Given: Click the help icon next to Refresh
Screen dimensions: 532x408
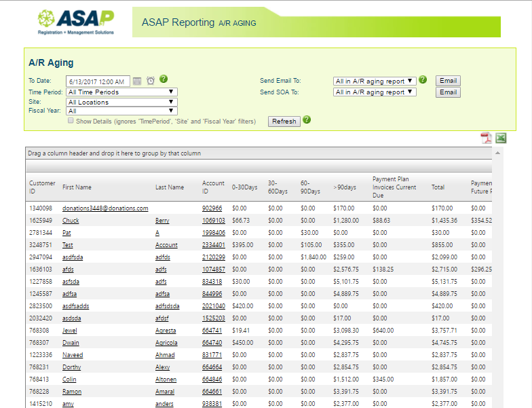Looking at the screenshot, I should click(x=307, y=120).
